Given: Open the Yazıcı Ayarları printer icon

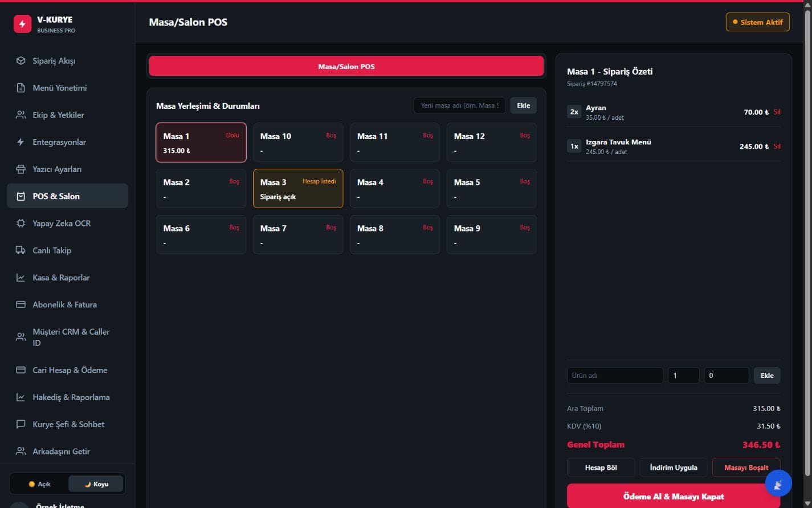Looking at the screenshot, I should click(x=21, y=169).
